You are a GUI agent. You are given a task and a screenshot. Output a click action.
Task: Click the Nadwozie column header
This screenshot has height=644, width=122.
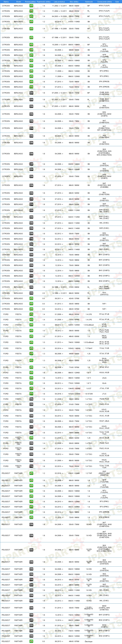pyautogui.click(x=89, y=2)
